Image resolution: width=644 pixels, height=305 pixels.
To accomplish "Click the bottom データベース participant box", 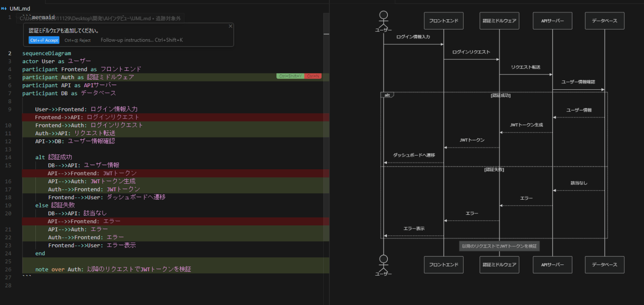I will [x=604, y=265].
